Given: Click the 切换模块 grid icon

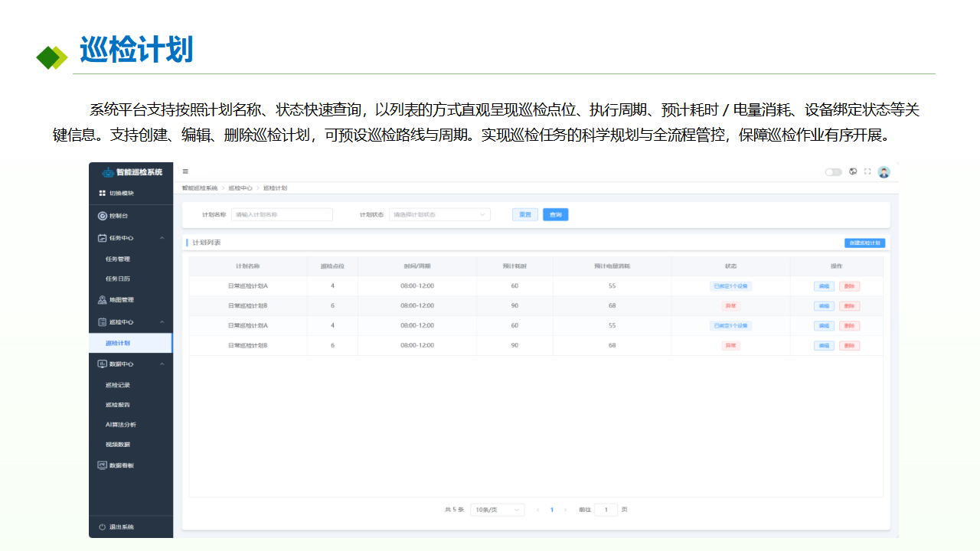Looking at the screenshot, I should click(103, 194).
